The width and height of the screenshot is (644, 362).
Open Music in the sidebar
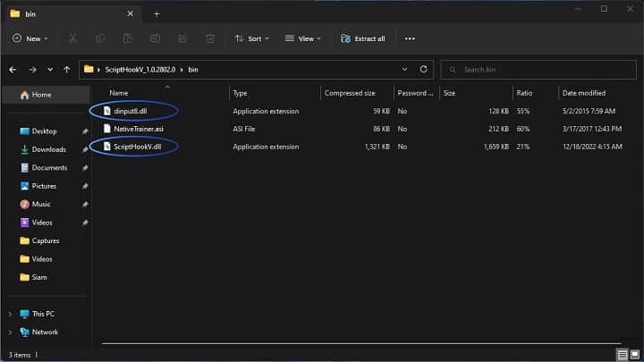click(x=40, y=204)
